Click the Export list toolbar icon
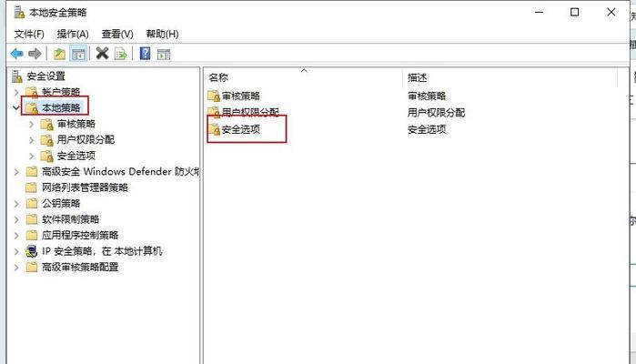The height and width of the screenshot is (364, 636). [121, 54]
